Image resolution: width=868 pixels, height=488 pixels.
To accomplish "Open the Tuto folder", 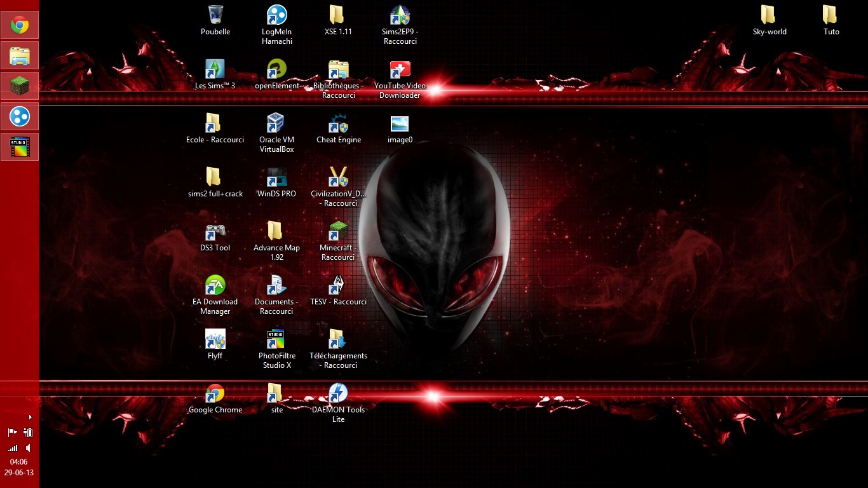I will coord(831,20).
